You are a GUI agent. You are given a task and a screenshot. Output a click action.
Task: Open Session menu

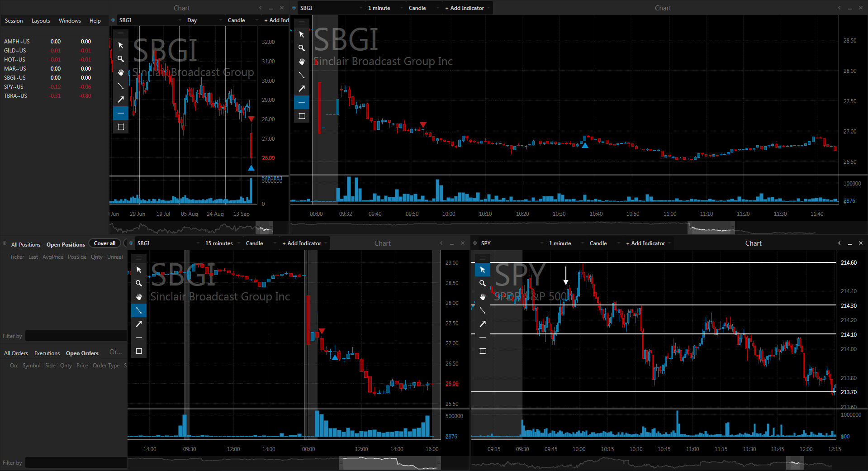[14, 21]
